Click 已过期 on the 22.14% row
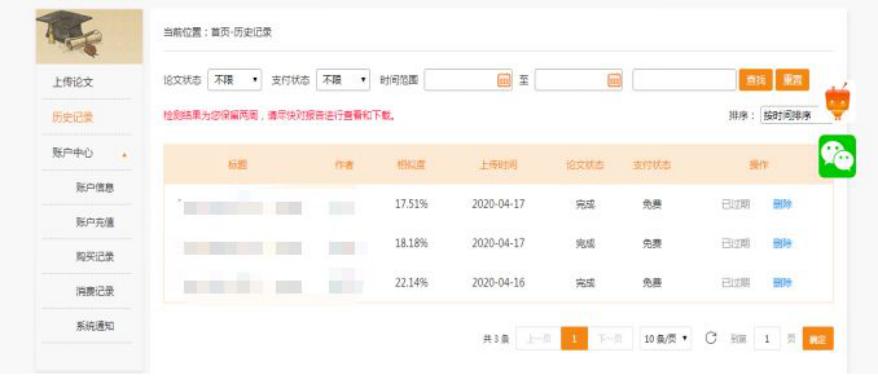 coord(736,282)
